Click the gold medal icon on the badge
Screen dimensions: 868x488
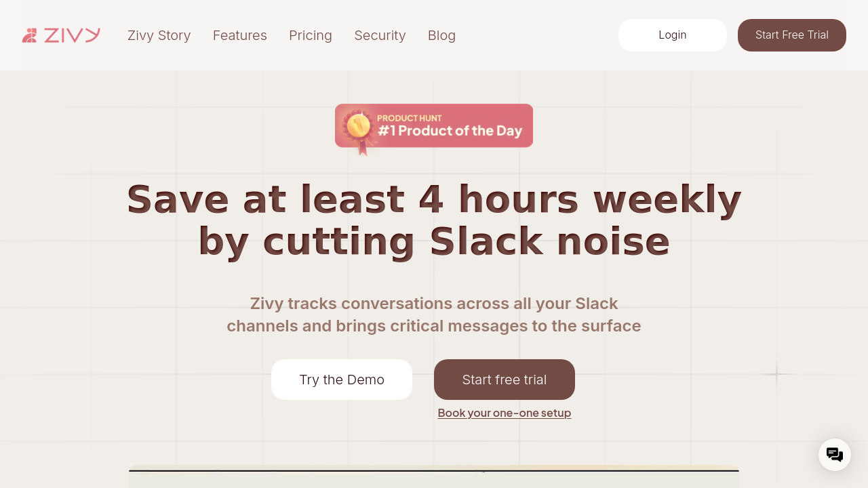click(357, 126)
